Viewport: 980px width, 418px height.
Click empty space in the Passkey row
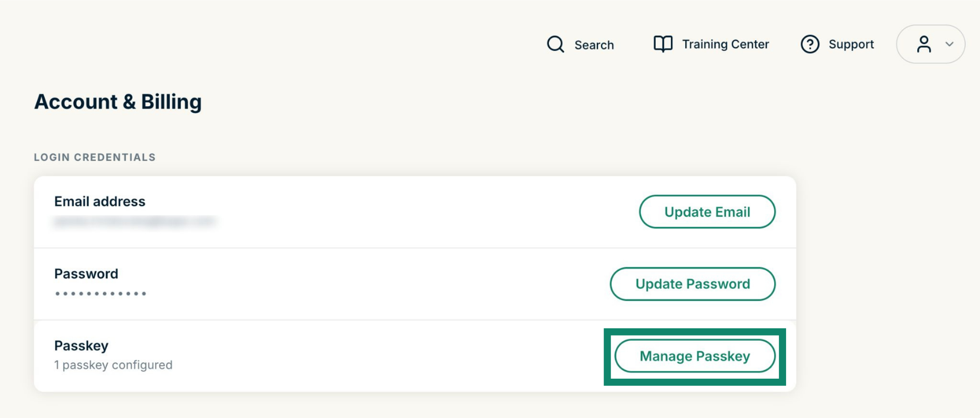pyautogui.click(x=381, y=356)
